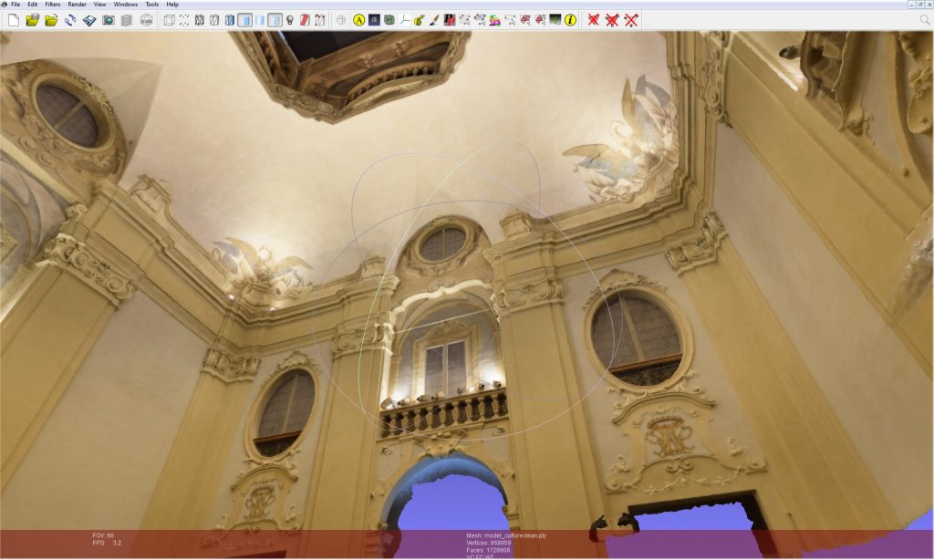Expand the Render menu
The height and width of the screenshot is (560, 934).
tap(77, 5)
